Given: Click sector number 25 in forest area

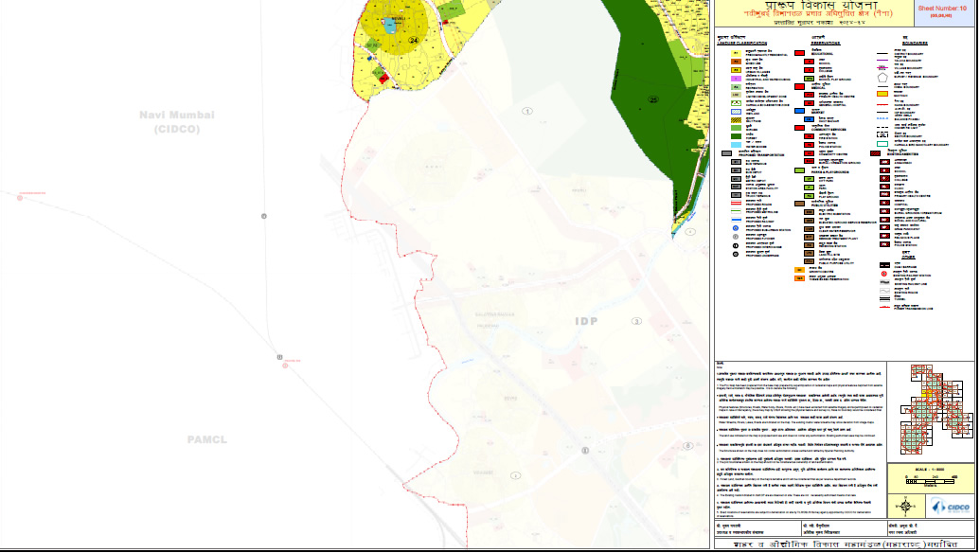Looking at the screenshot, I should point(653,99).
